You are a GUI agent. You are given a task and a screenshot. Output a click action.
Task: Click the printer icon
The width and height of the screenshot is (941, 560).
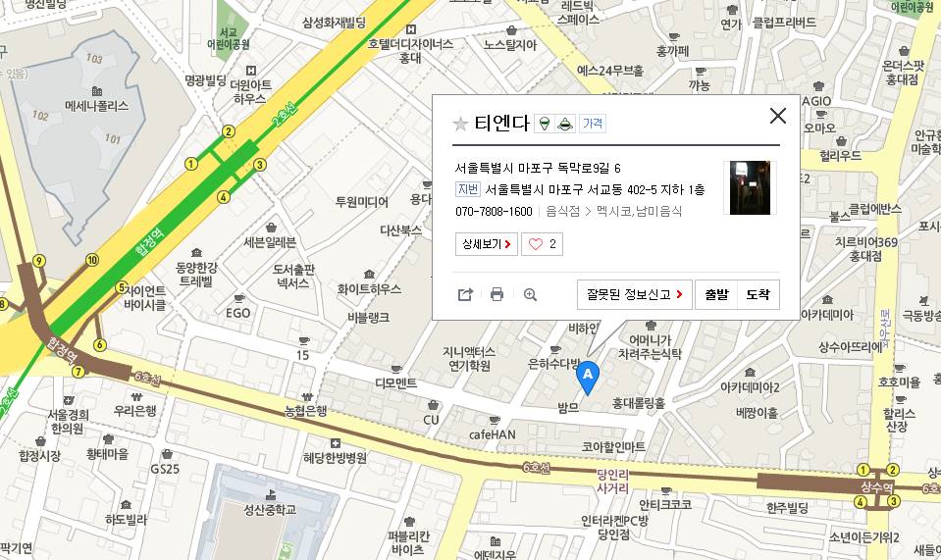497,294
